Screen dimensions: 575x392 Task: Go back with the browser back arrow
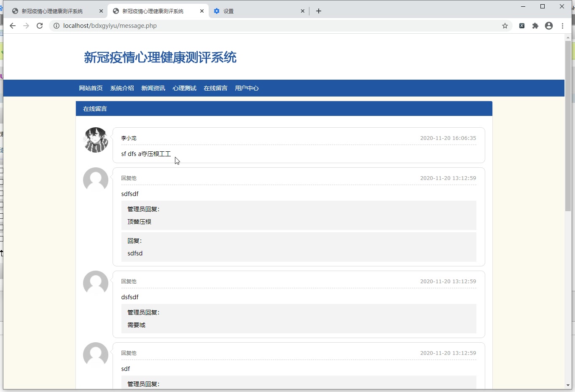[x=13, y=26]
